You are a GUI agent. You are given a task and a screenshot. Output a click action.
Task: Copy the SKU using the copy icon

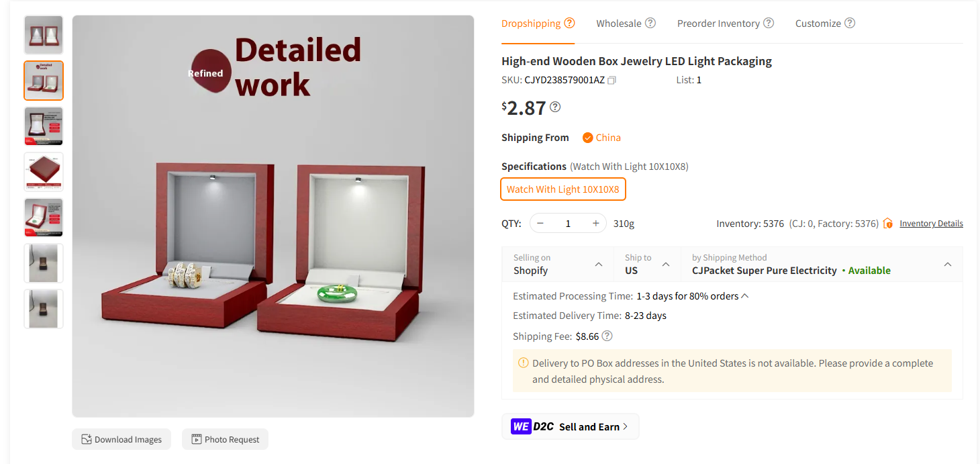[x=611, y=79]
